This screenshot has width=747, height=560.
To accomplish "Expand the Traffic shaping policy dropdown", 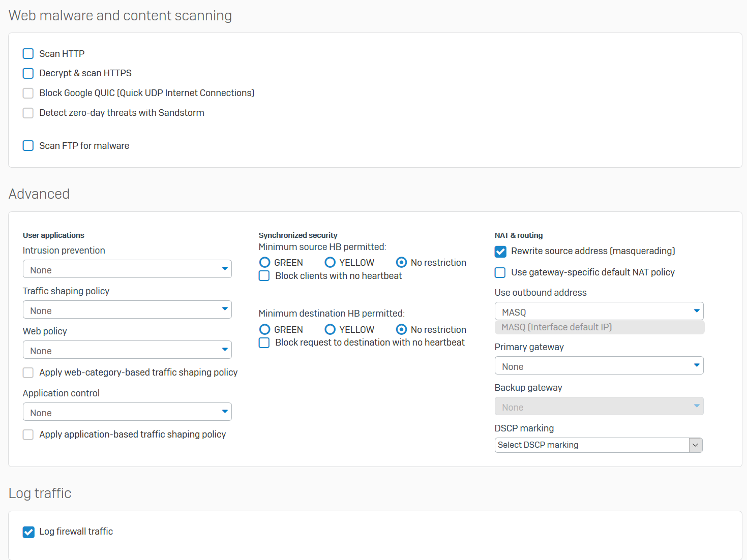I will [127, 310].
